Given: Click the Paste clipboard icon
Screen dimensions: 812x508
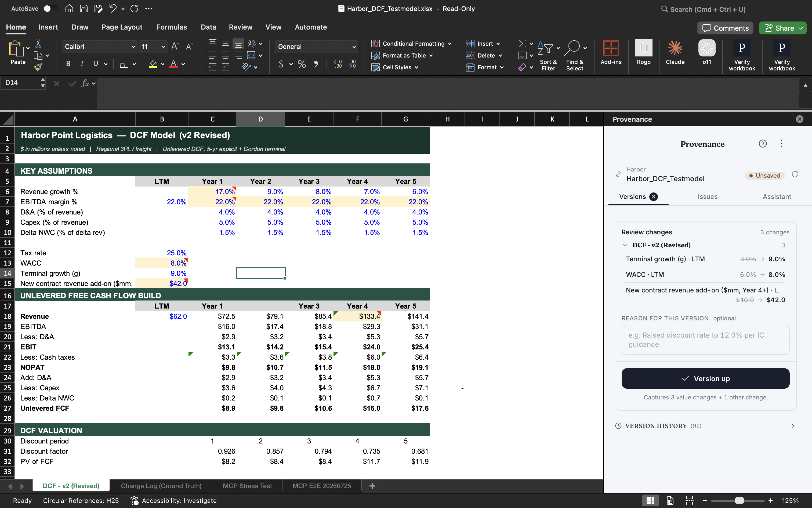Looking at the screenshot, I should tap(16, 49).
